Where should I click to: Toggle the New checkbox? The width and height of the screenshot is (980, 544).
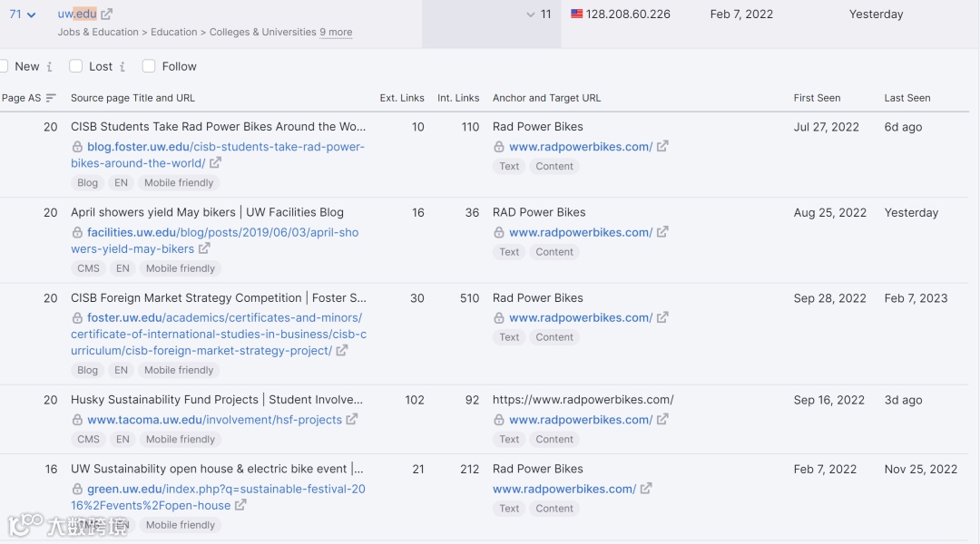pos(4,66)
